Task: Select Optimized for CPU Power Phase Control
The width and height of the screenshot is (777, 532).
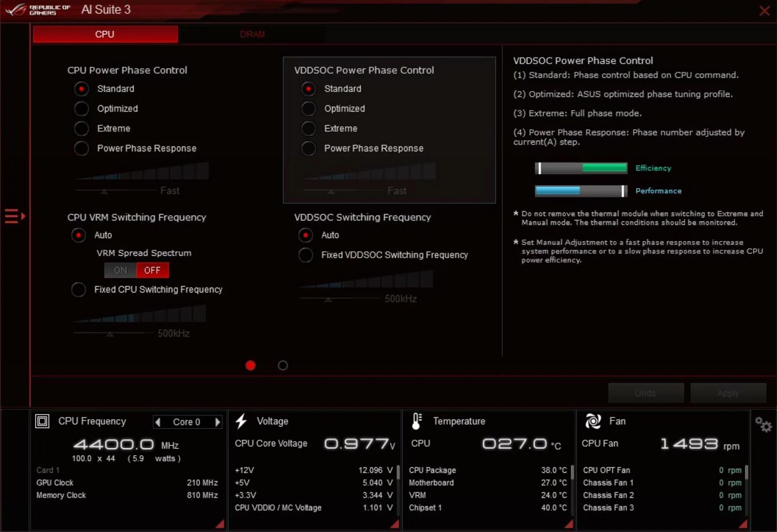Action: coord(81,109)
